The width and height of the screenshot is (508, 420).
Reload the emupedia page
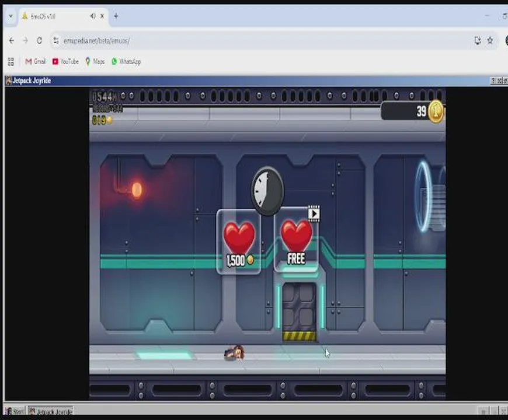tap(39, 40)
